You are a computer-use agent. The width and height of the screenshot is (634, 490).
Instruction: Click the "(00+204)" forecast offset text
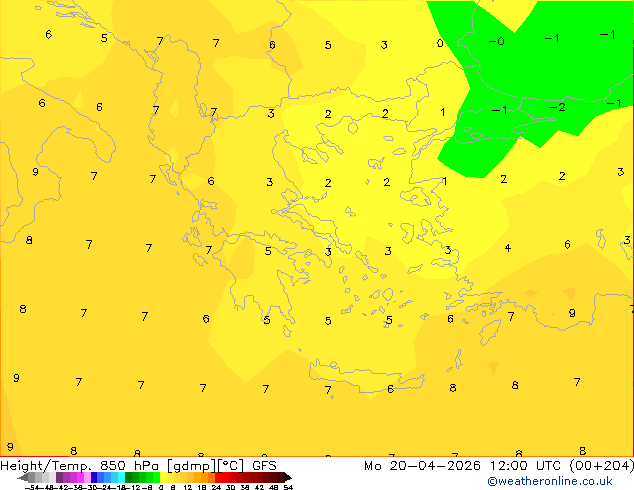(601, 466)
